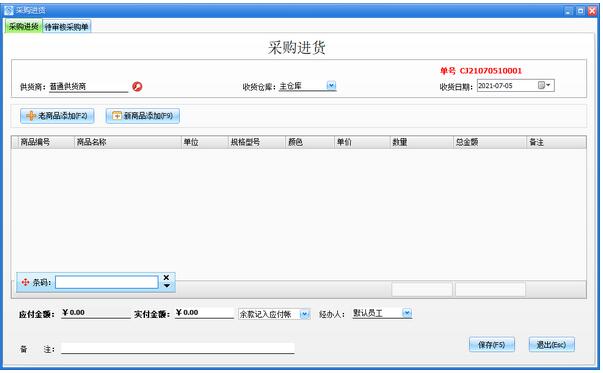
Task: Click the 总金额 column header
Action: (490, 142)
